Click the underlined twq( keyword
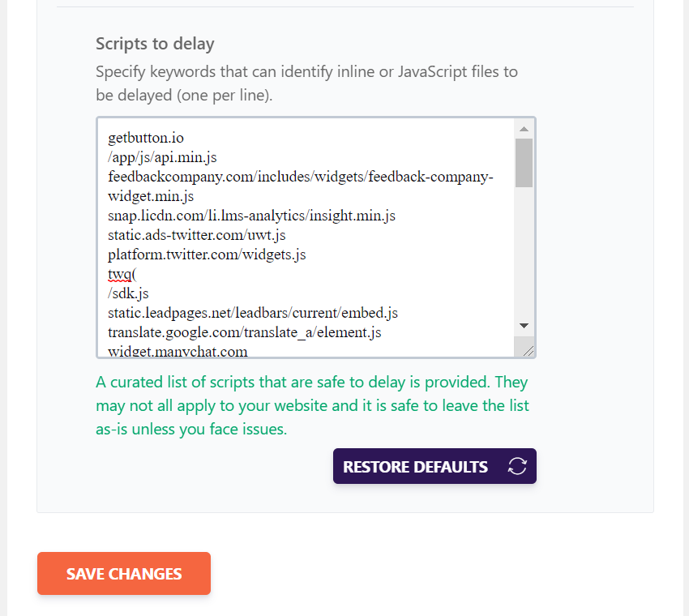This screenshot has height=616, width=689. pyautogui.click(x=122, y=274)
